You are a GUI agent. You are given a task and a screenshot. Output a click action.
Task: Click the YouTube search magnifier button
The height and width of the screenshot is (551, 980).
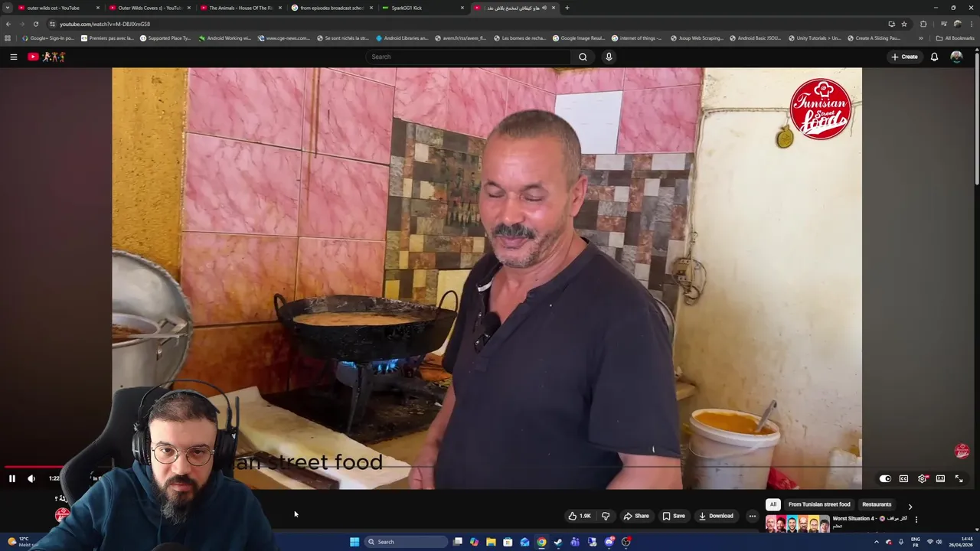pyautogui.click(x=583, y=57)
